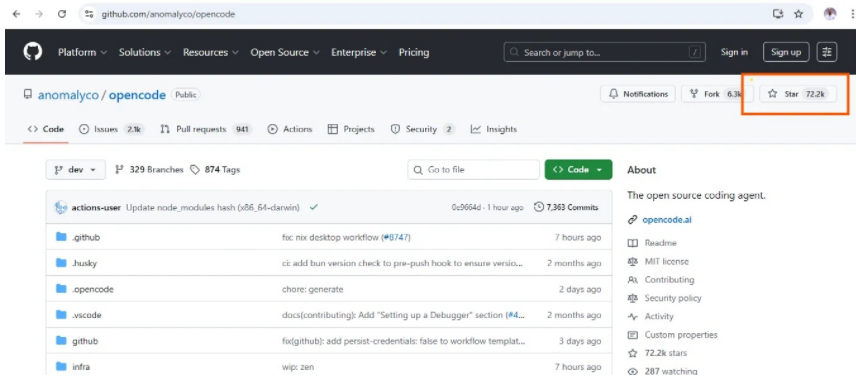This screenshot has height=389, width=856.
Task: Reload the page with refresh icon
Action: (62, 14)
